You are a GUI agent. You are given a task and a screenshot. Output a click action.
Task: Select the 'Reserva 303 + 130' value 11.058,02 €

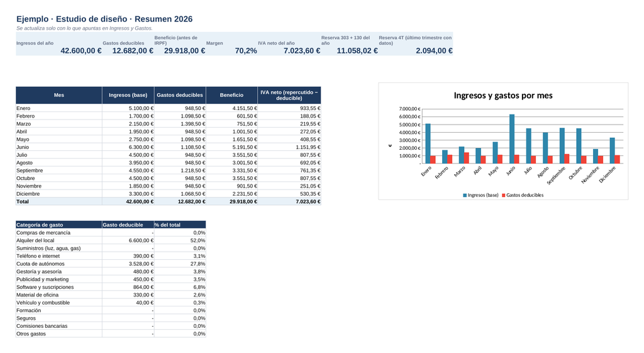point(357,50)
